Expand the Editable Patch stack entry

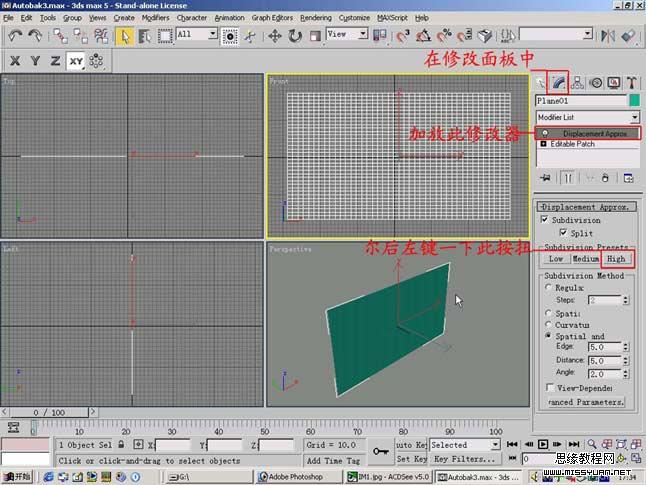point(543,144)
